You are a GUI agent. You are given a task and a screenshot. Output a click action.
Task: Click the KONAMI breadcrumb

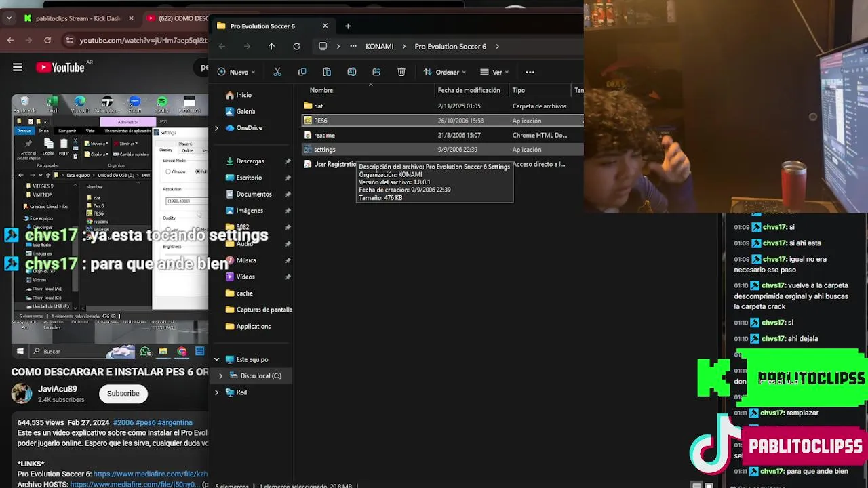pos(379,46)
